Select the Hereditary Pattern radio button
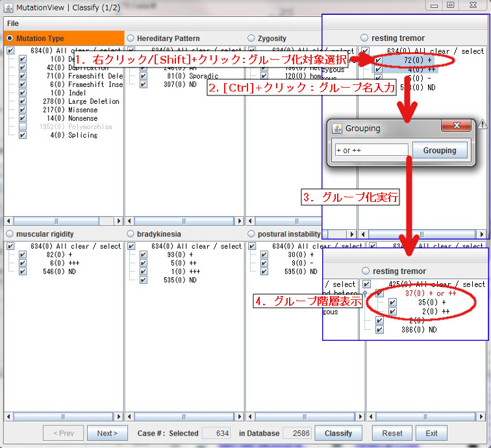Viewport: 491px width, 448px height. pyautogui.click(x=131, y=38)
